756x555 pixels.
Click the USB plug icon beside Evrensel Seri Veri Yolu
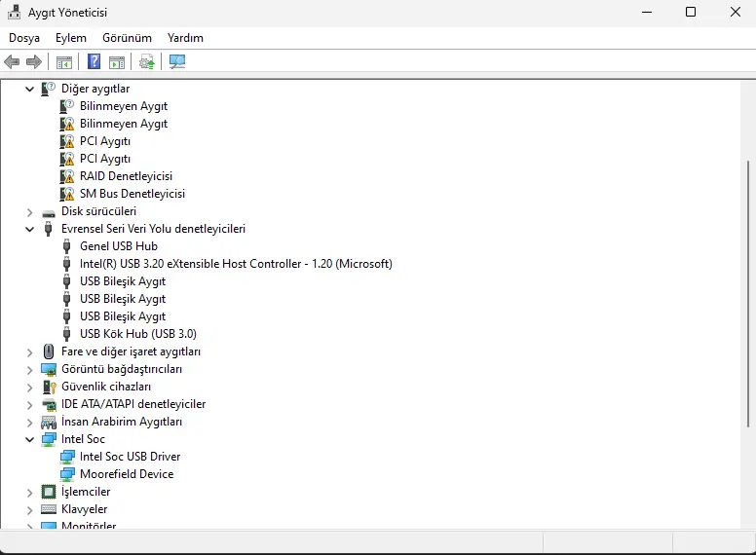48,229
